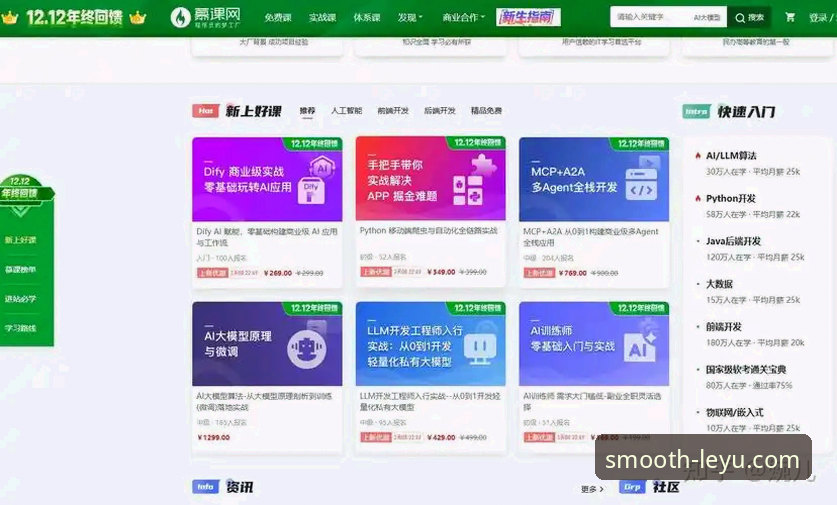Open the LLM开发工程师入行 course thumbnail
Viewport: 837px width, 505px height.
click(430, 344)
